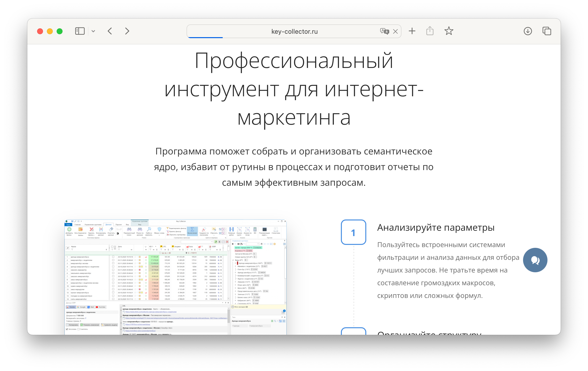Viewport: 588px width, 371px height.
Task: Open a new tab with plus icon
Action: tap(412, 31)
